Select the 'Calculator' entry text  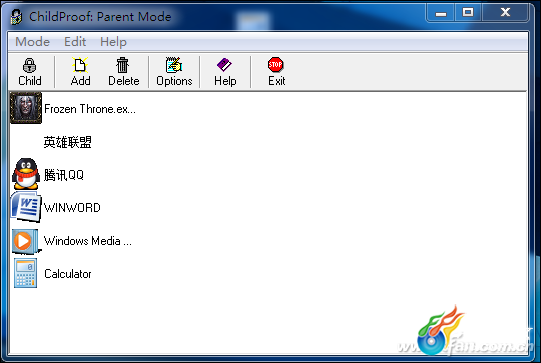pyautogui.click(x=68, y=274)
